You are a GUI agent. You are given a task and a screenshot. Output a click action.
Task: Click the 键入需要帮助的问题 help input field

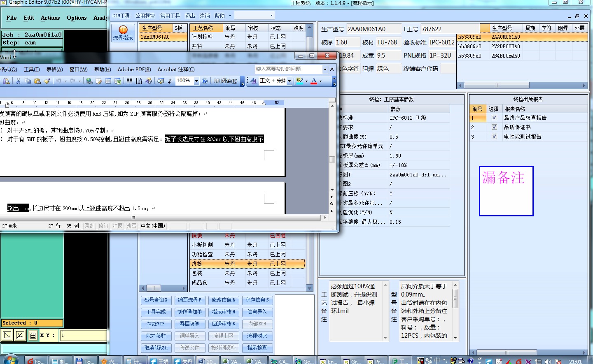tap(288, 69)
